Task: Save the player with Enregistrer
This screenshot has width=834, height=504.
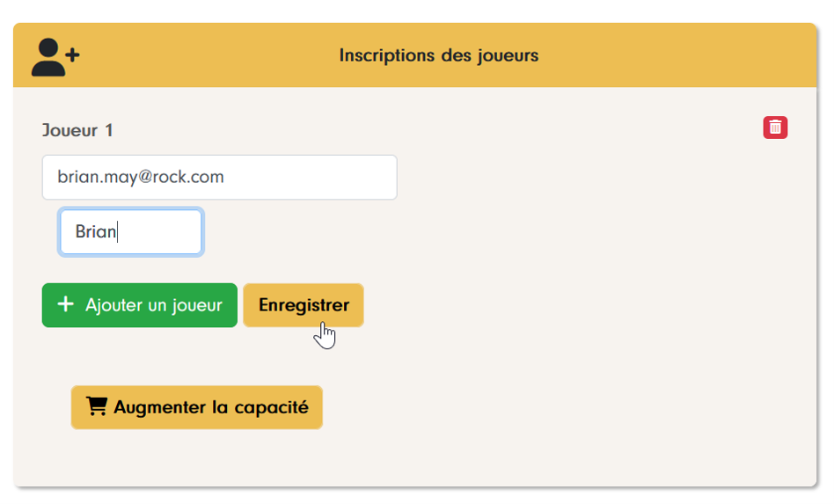Action: (303, 305)
